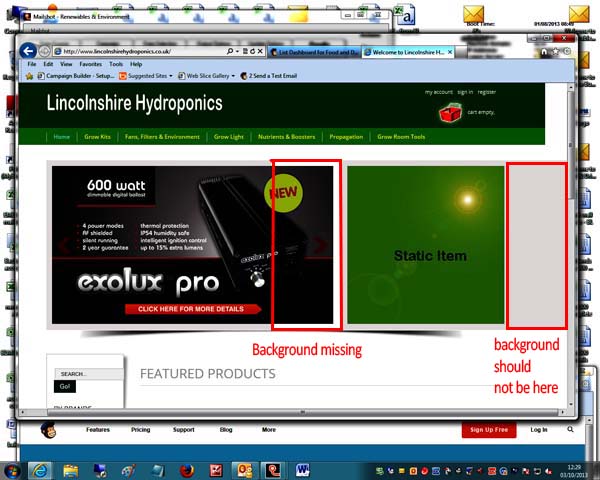This screenshot has height=480, width=600.
Task: Open Fans, Filters & Environment category
Action: click(162, 137)
